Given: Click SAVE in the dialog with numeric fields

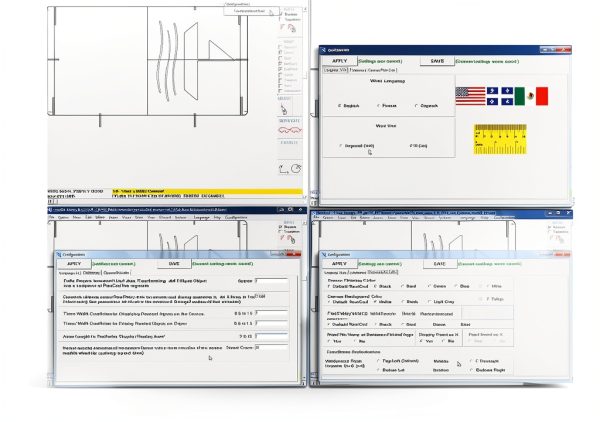Looking at the screenshot, I should (x=174, y=264).
